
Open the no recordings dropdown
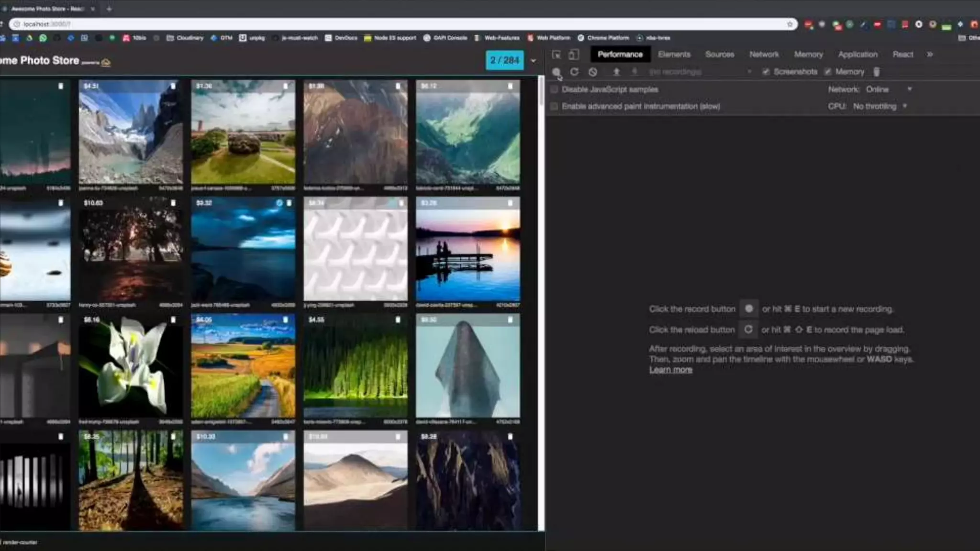[x=700, y=72]
